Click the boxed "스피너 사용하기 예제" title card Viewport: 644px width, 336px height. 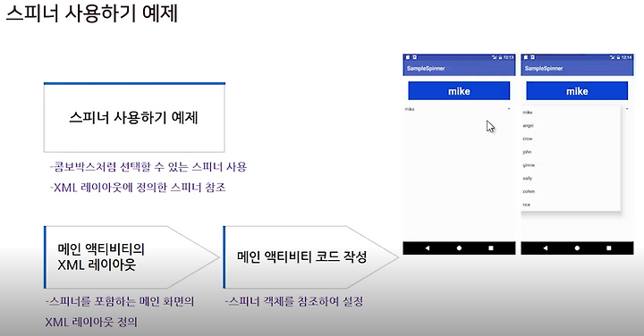pyautogui.click(x=134, y=118)
